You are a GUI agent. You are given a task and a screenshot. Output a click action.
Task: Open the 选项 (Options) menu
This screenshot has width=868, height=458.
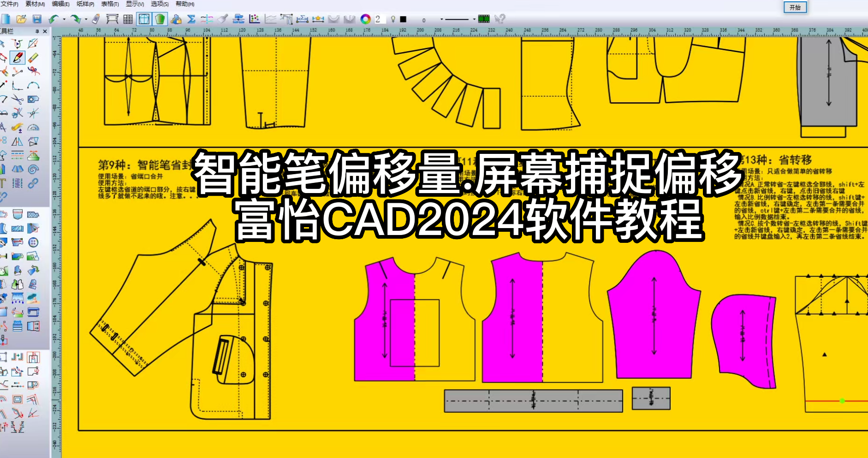pyautogui.click(x=160, y=4)
